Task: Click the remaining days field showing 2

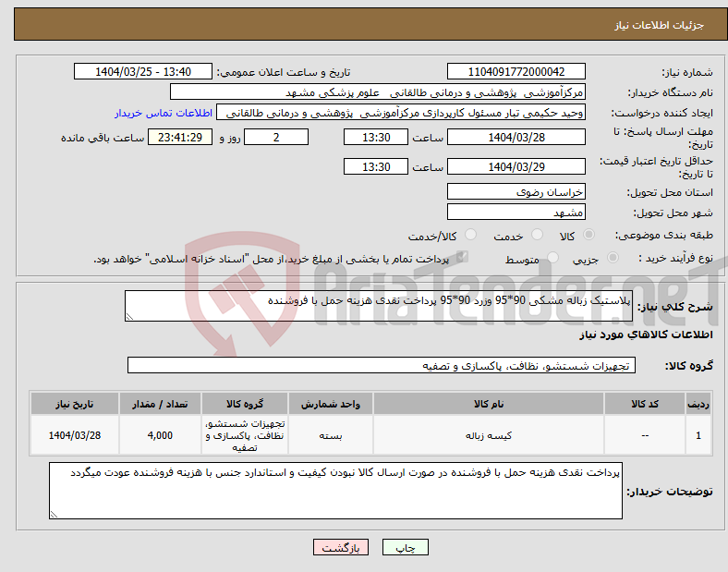Action: [276, 138]
